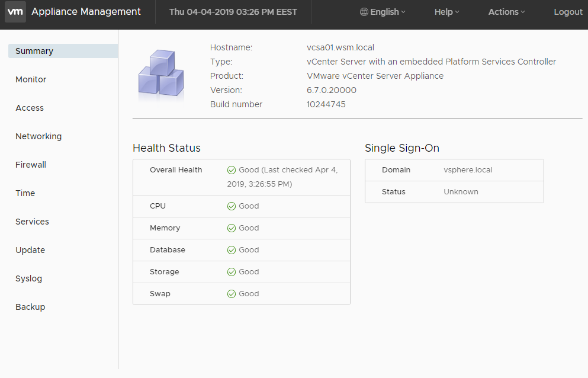This screenshot has width=588, height=378.
Task: Click the CPU green check icon
Action: point(232,206)
